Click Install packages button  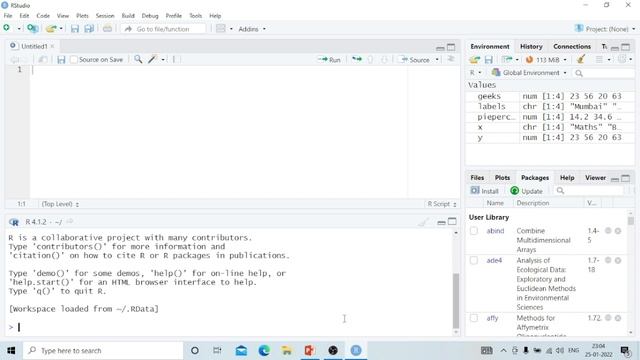point(484,191)
